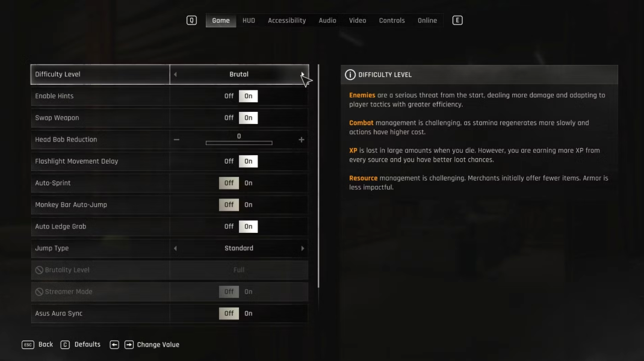Change Jump Type with right arrow

click(303, 248)
